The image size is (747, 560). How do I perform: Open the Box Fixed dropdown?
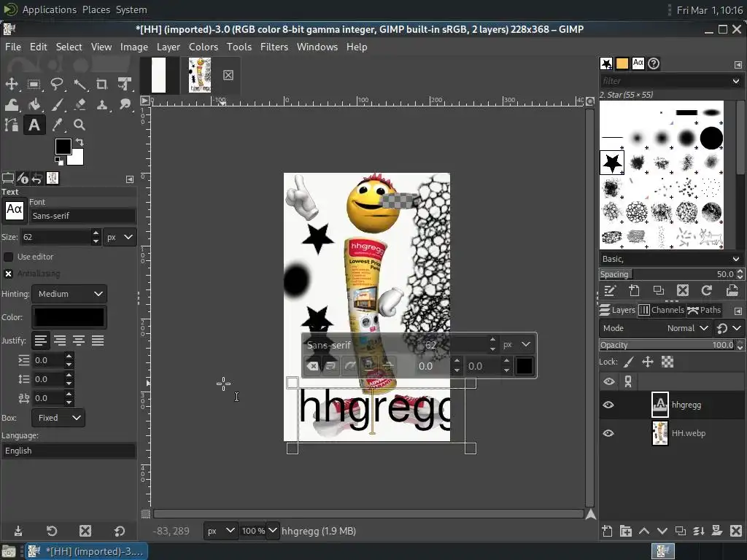click(x=58, y=418)
